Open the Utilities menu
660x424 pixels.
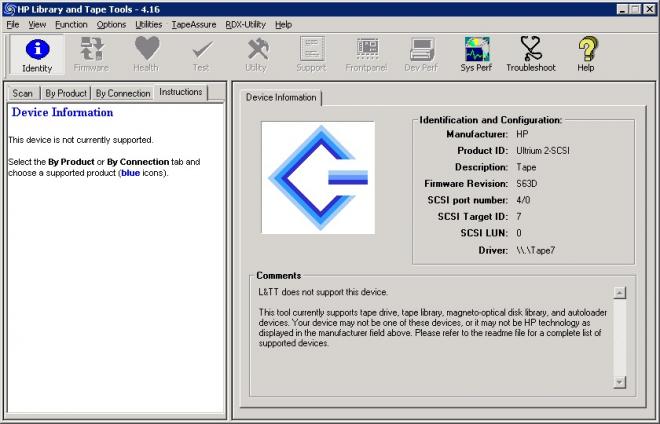point(149,25)
